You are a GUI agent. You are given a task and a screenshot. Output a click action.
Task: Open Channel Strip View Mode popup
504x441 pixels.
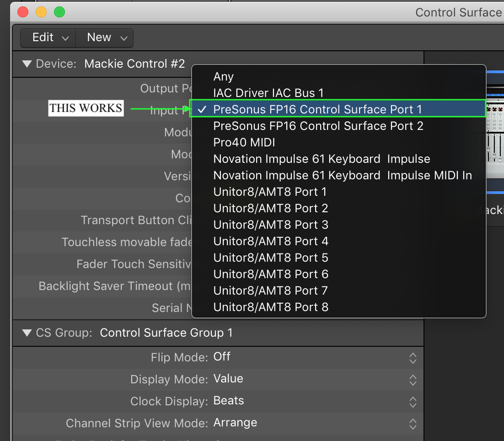click(315, 423)
